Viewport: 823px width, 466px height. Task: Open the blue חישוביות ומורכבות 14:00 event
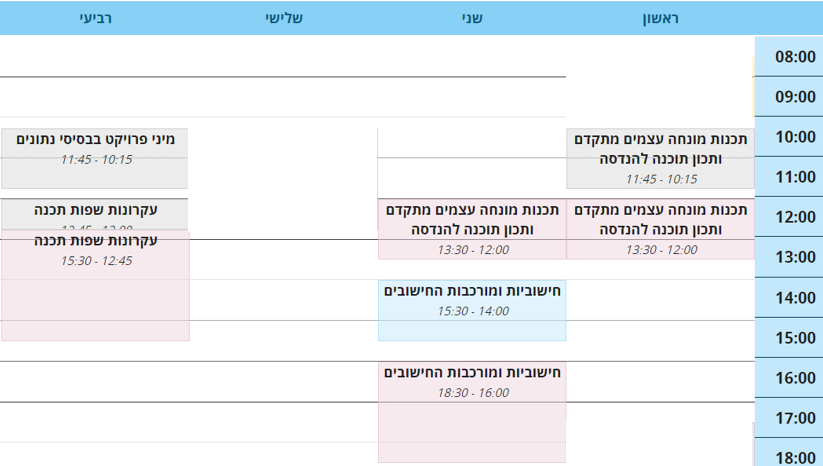pos(472,311)
